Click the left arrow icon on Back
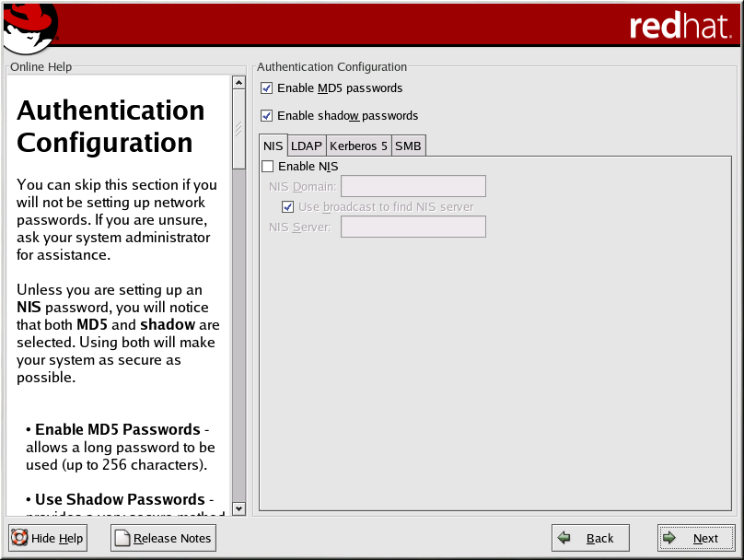The image size is (744, 560). (564, 539)
